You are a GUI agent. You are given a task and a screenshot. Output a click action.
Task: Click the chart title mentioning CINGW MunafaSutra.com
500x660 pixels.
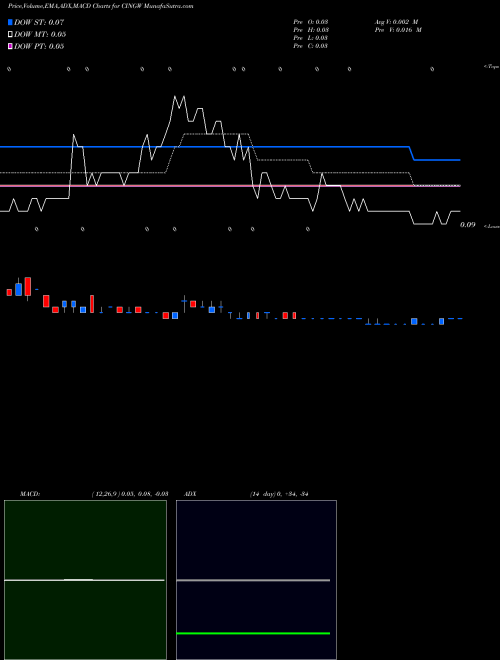(x=101, y=6)
